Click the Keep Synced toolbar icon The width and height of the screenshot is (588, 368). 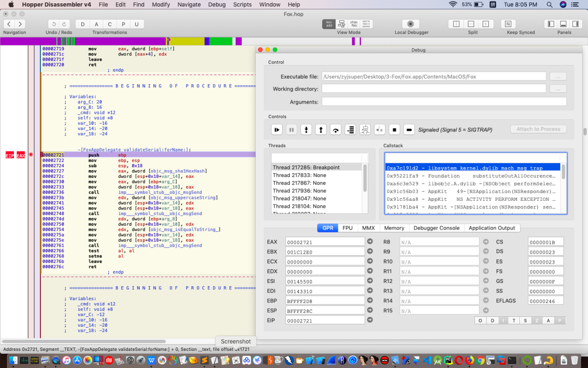(508, 24)
